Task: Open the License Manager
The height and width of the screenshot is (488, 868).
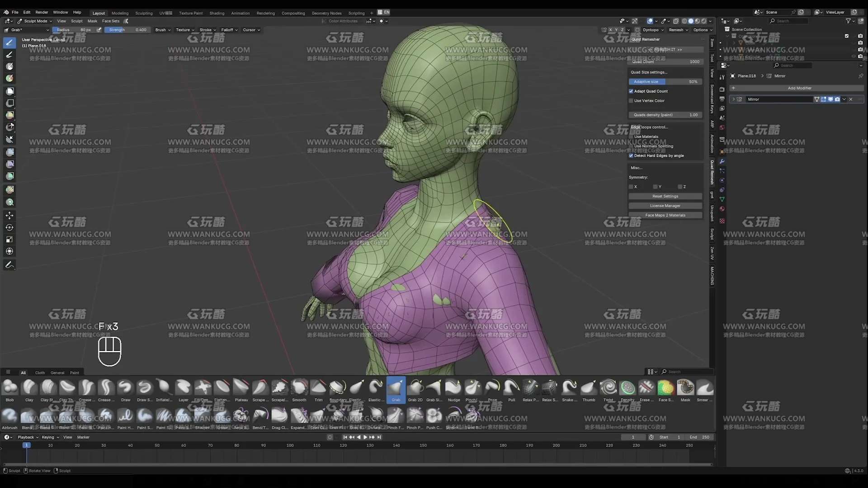Action: point(665,206)
